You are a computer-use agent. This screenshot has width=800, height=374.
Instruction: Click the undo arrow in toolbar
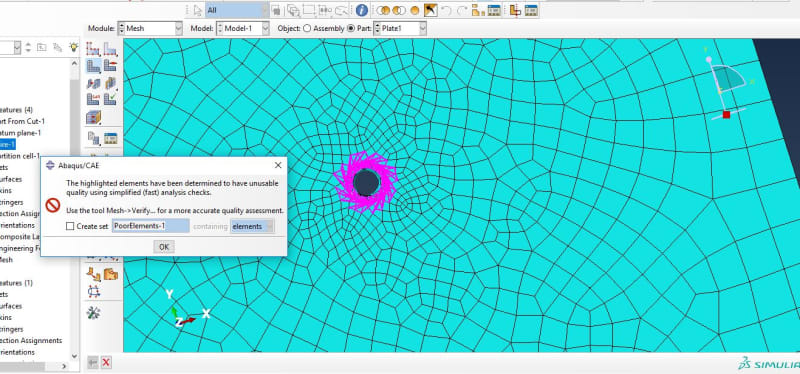point(446,10)
